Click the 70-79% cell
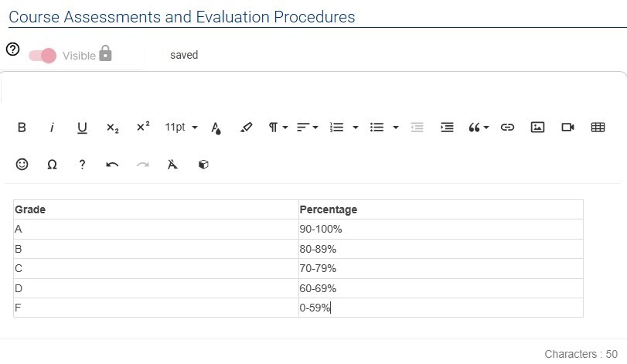This screenshot has width=627, height=364. coord(441,268)
